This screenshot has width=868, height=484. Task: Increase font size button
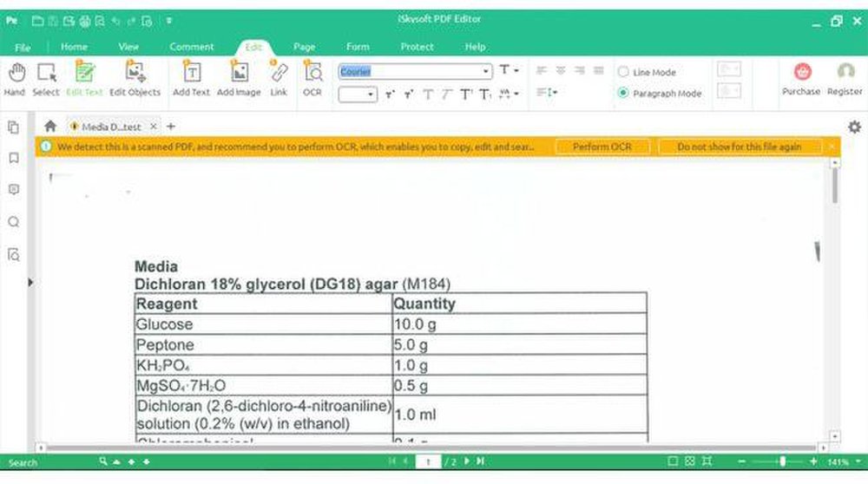[x=391, y=94]
